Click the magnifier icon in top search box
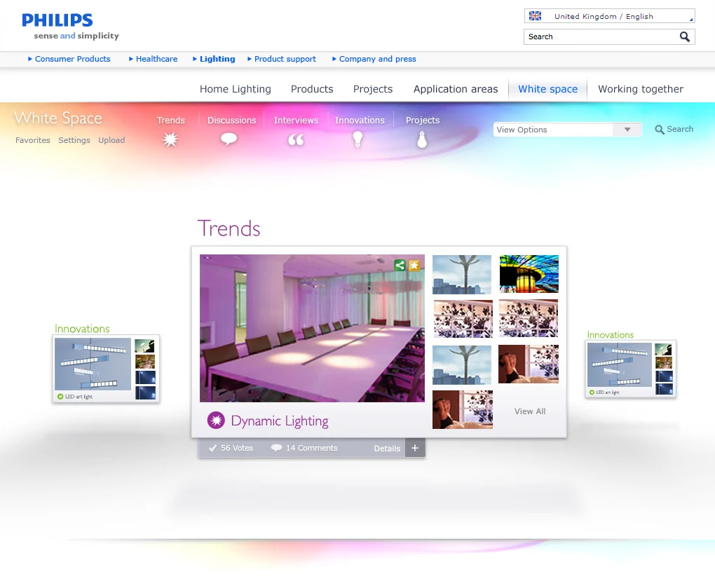This screenshot has height=588, width=715. (684, 36)
